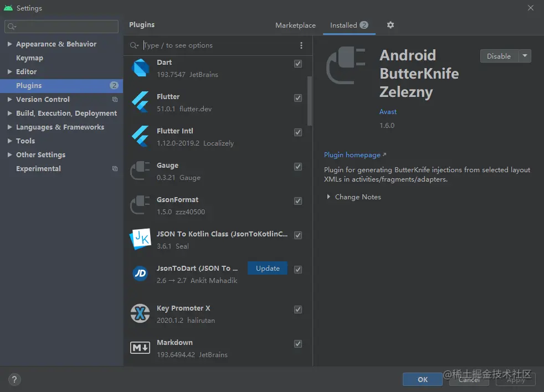Screen dimensions: 544x392
Task: Update the JsonToDart plugin
Action: tap(268, 269)
